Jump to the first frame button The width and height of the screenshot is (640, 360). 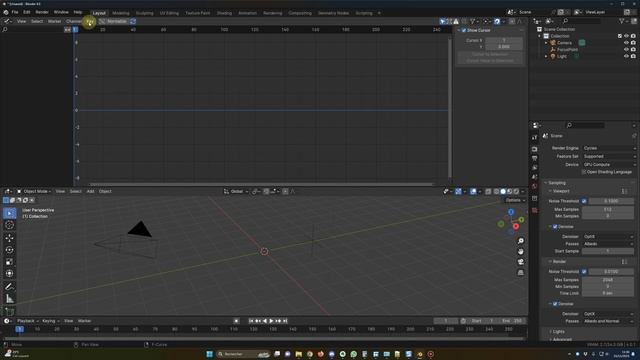coord(251,321)
